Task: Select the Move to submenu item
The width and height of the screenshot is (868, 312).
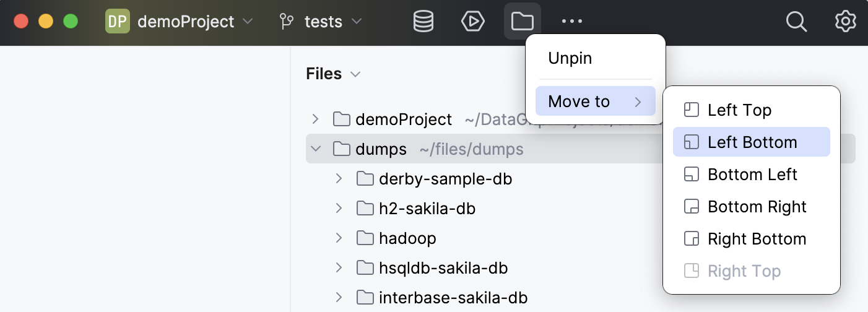Action: (x=595, y=102)
